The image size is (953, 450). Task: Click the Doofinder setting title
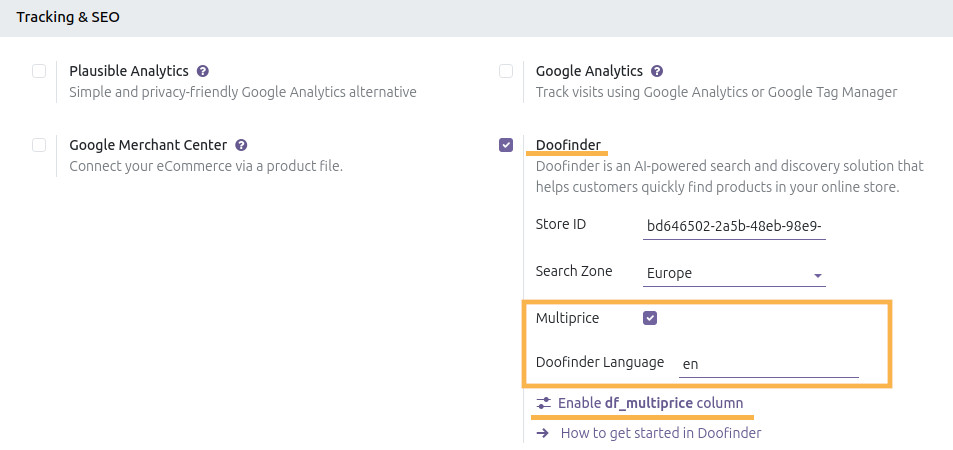coord(568,145)
